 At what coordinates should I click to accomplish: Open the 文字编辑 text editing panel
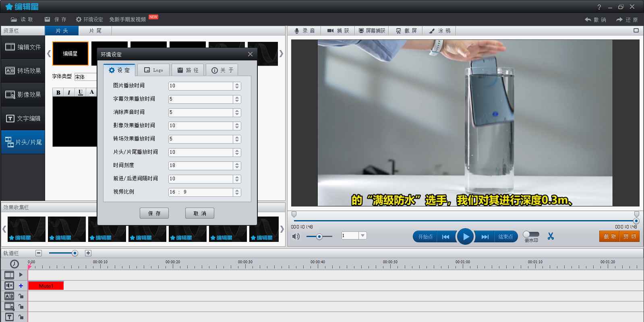point(23,118)
